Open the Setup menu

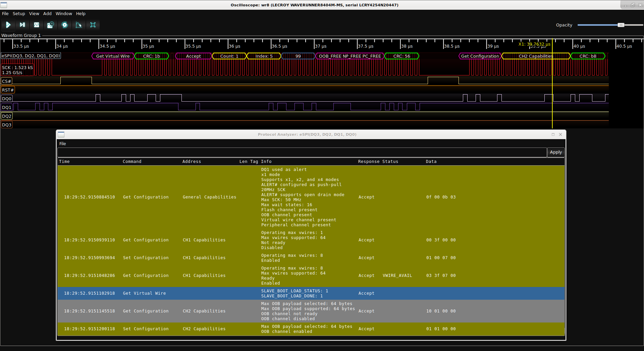19,14
